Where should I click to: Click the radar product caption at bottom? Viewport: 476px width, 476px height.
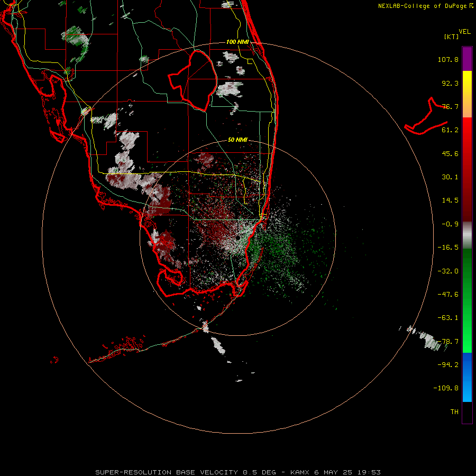coord(237,472)
